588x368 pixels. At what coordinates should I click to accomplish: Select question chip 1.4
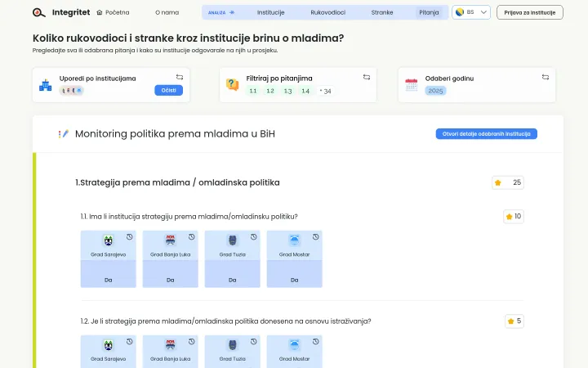[305, 91]
